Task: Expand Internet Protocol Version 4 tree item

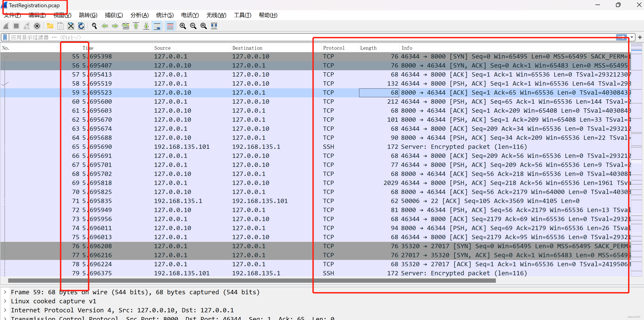Action: [5, 310]
